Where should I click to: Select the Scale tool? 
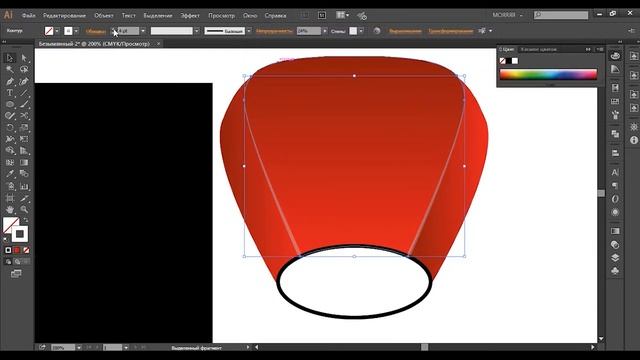[24, 128]
